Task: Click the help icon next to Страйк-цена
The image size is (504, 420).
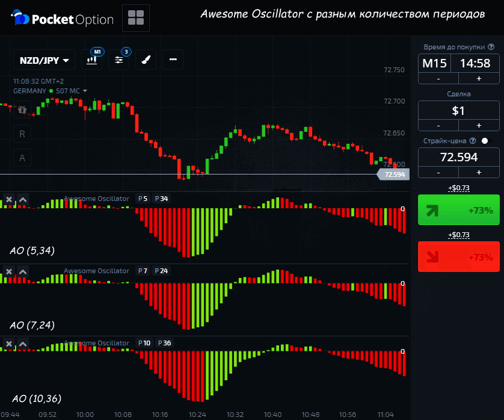Action: coord(472,141)
